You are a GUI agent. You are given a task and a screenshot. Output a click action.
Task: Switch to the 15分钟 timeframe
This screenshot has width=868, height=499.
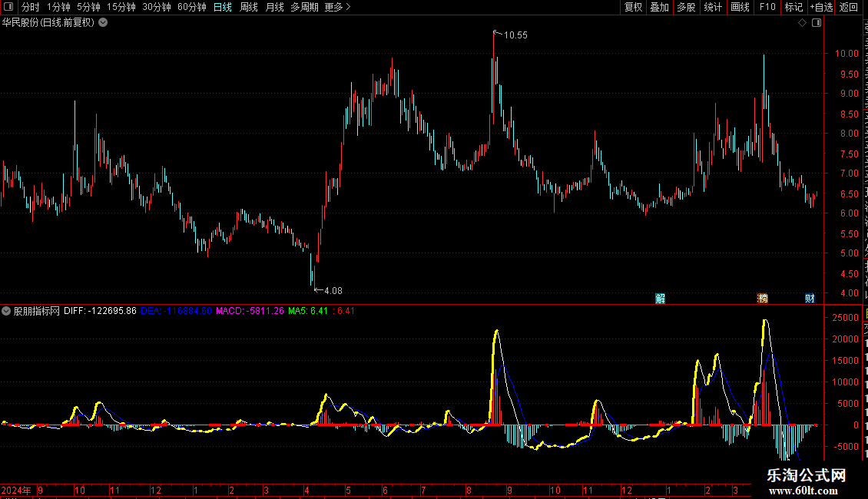pos(121,7)
